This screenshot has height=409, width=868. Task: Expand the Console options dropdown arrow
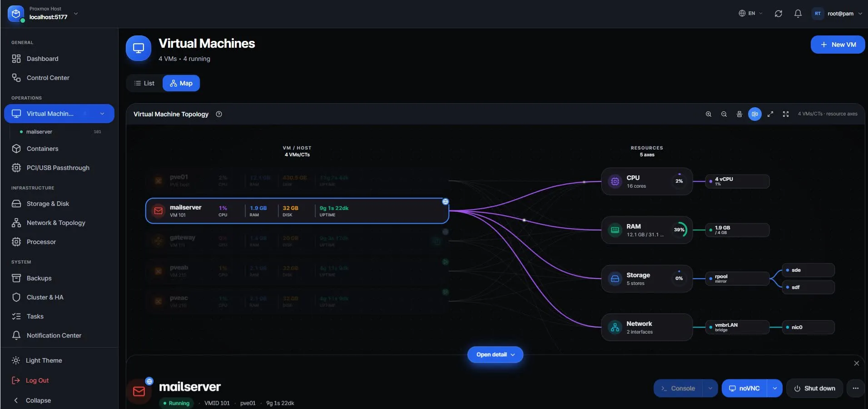click(710, 389)
